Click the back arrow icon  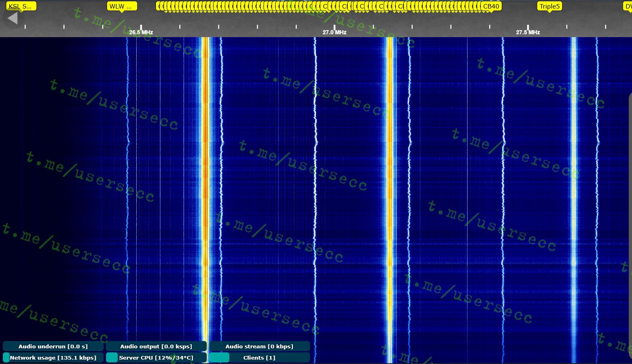(x=13, y=18)
